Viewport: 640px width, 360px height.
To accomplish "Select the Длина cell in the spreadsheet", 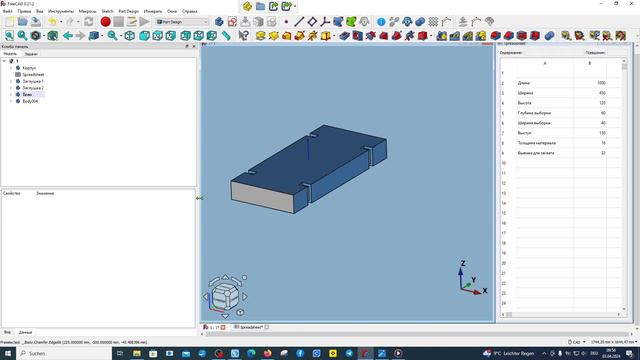I will click(545, 83).
